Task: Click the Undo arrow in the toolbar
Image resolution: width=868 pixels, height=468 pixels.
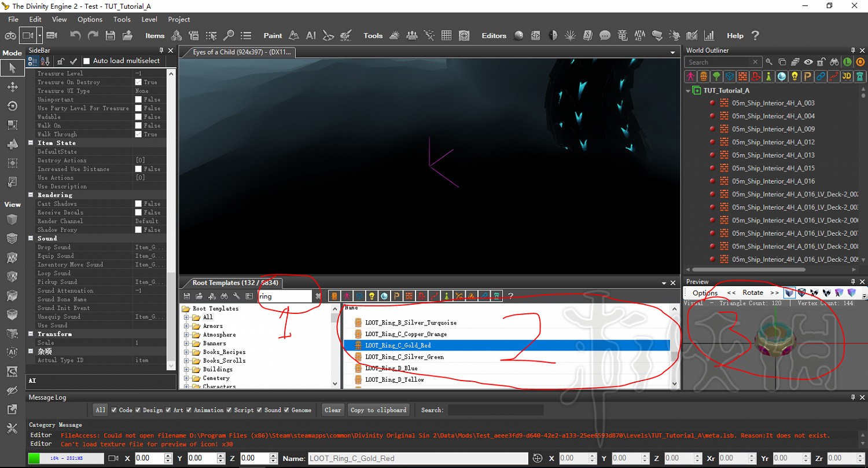Action: click(75, 35)
